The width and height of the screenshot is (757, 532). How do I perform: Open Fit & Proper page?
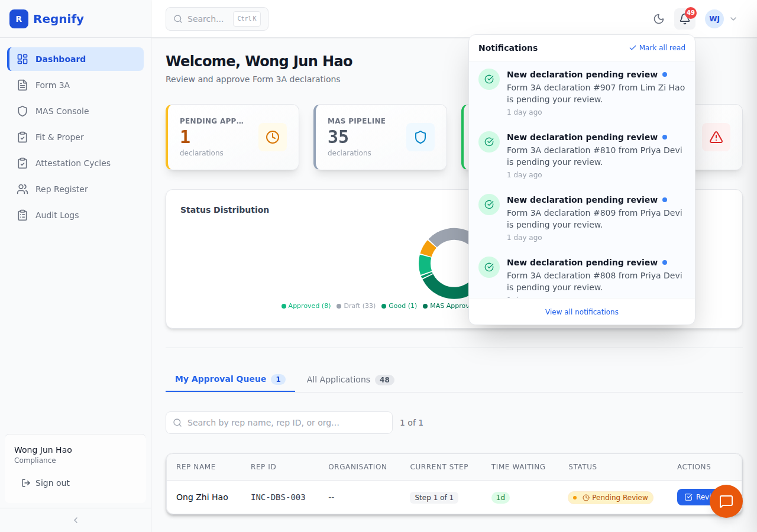[x=76, y=137]
